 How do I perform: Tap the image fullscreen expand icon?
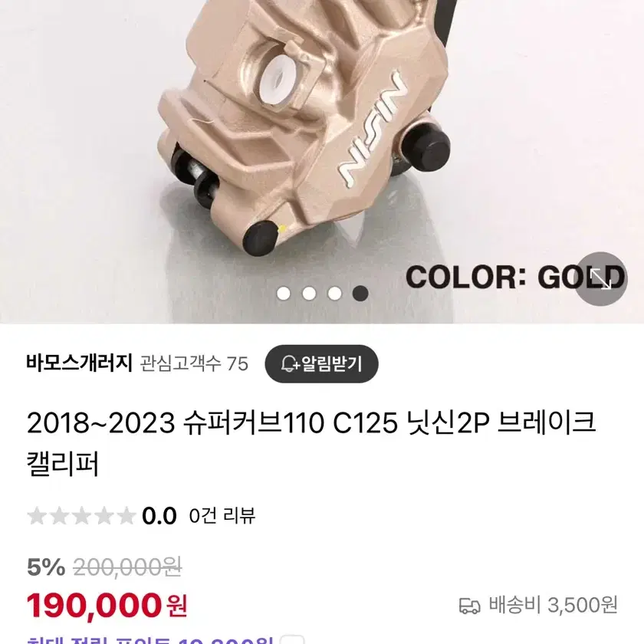pos(600,279)
